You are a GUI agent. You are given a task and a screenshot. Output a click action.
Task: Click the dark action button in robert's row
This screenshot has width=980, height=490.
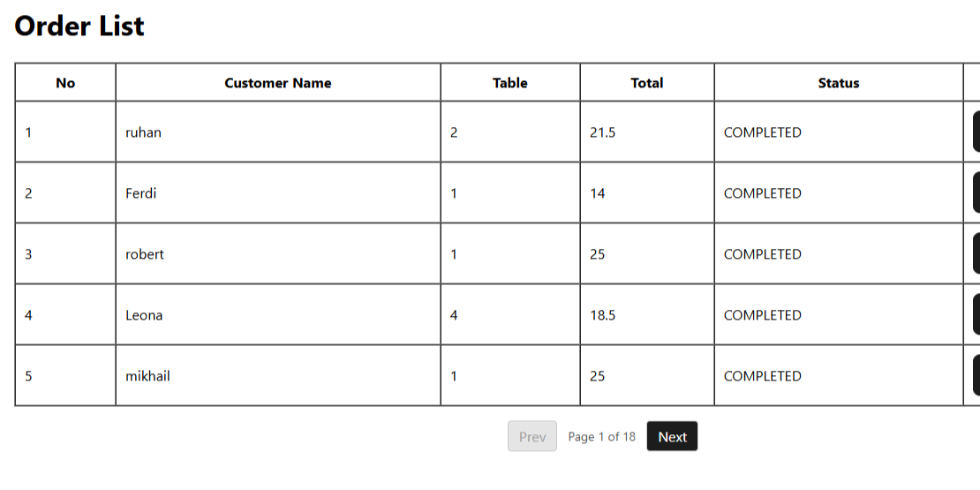(x=976, y=254)
